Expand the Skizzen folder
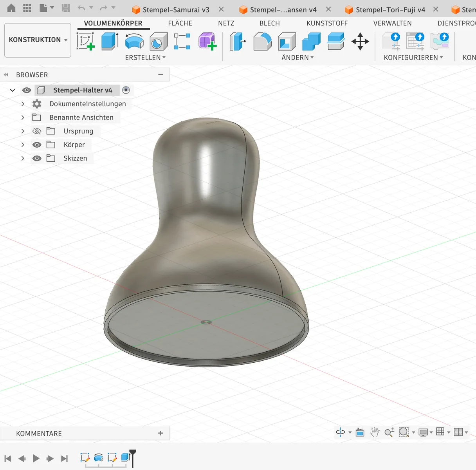 point(23,158)
